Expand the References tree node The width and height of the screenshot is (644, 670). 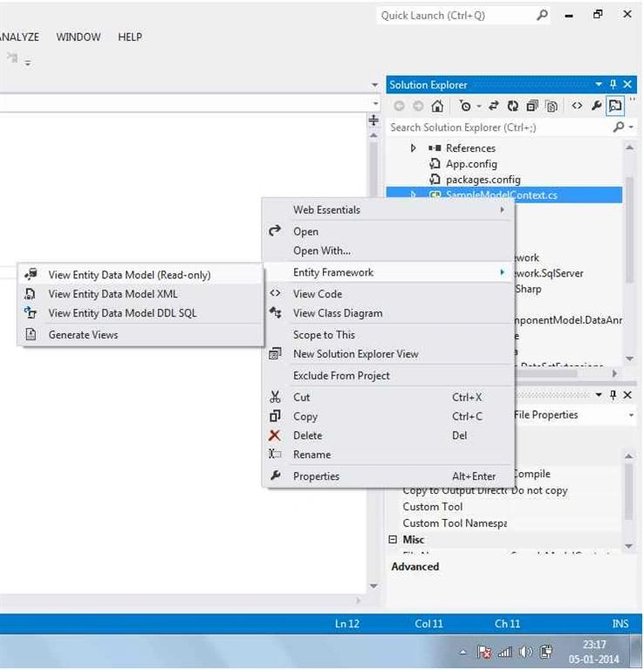pyautogui.click(x=413, y=147)
